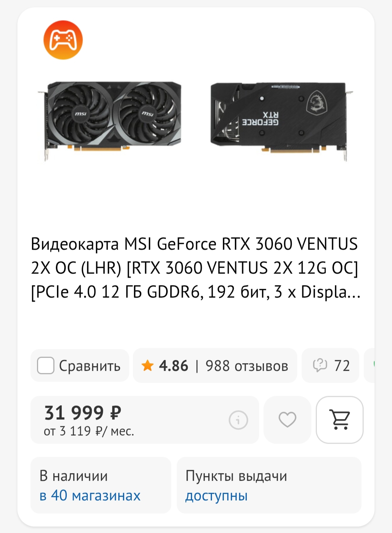The height and width of the screenshot is (533, 392).
Task: Open the от 3 119 ₽/мес. installment offer
Action: (89, 431)
